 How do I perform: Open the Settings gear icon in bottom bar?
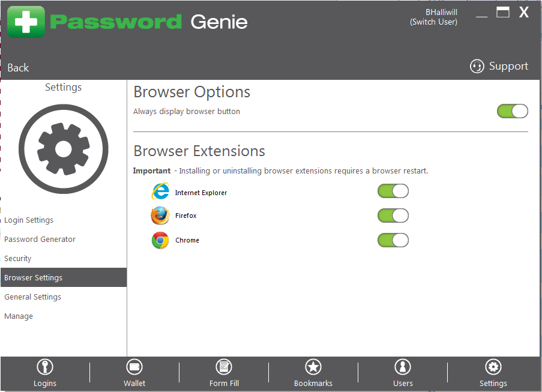tap(493, 367)
